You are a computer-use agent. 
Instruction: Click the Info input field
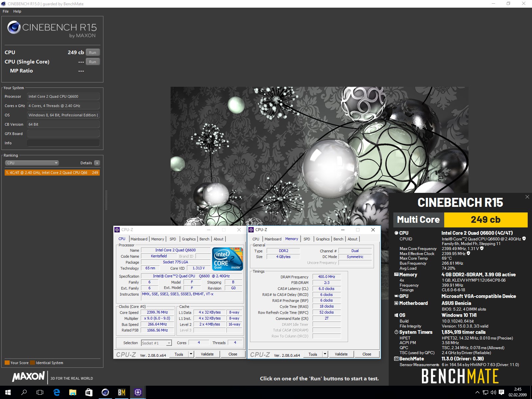pyautogui.click(x=63, y=143)
